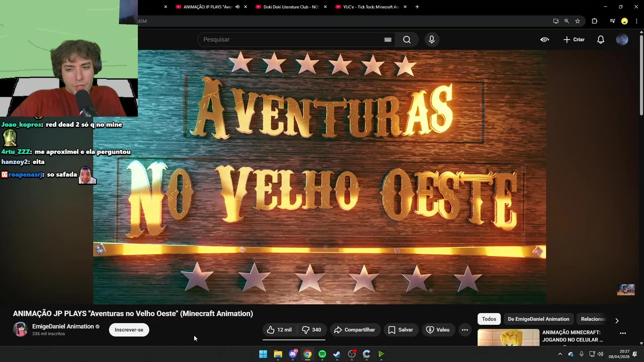Image resolution: width=644 pixels, height=362 pixels.
Task: Open Spotify from the taskbar
Action: [x=322, y=354]
